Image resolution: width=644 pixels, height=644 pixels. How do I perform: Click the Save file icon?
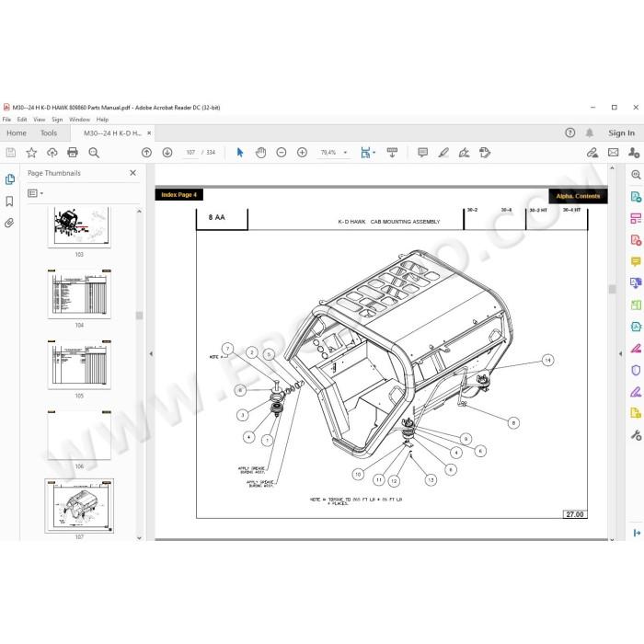pos(11,153)
